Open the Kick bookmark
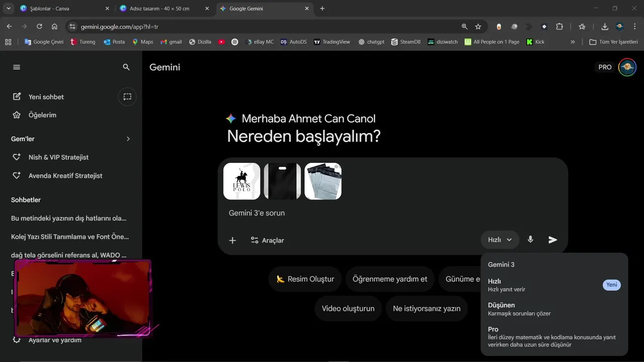This screenshot has width=644, height=362. click(x=535, y=42)
